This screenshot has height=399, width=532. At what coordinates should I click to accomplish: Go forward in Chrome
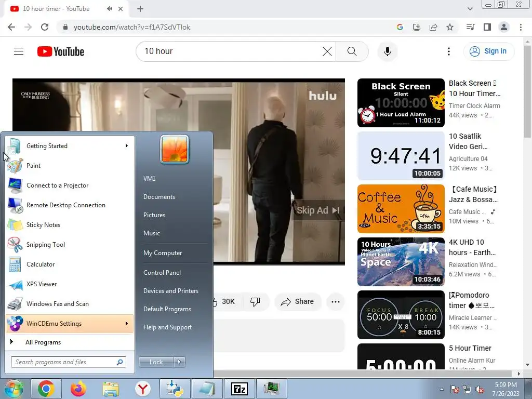pyautogui.click(x=28, y=27)
